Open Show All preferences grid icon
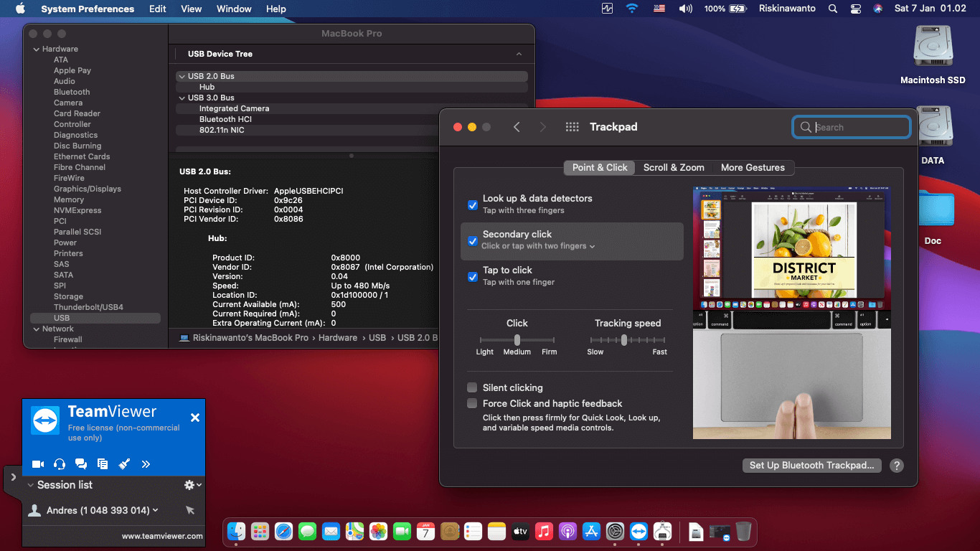This screenshot has width=980, height=551. (x=572, y=127)
